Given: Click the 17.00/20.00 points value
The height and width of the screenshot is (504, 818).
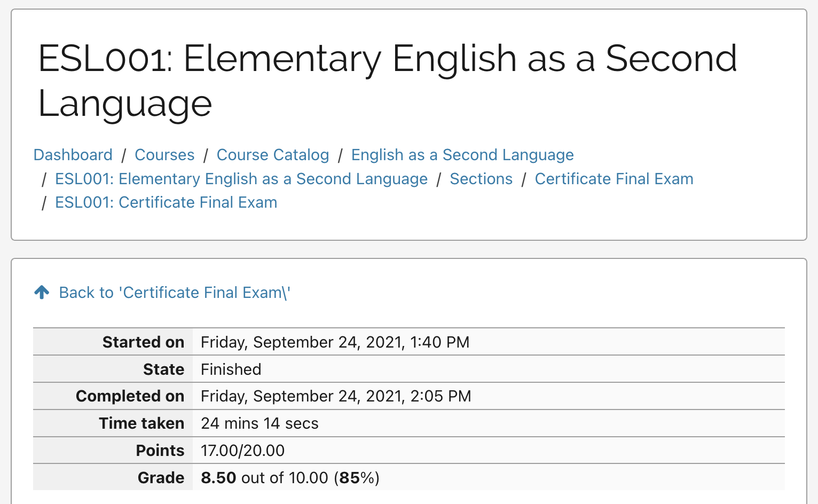Looking at the screenshot, I should click(x=242, y=451).
